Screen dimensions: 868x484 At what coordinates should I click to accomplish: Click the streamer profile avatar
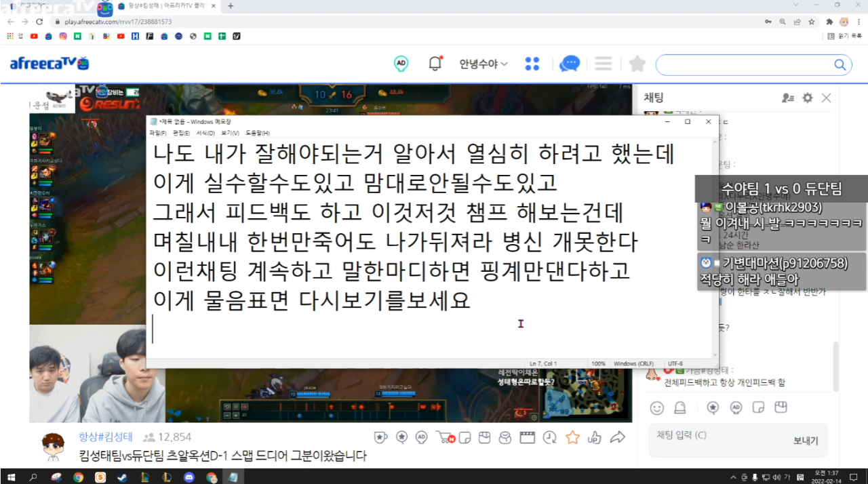click(x=53, y=446)
